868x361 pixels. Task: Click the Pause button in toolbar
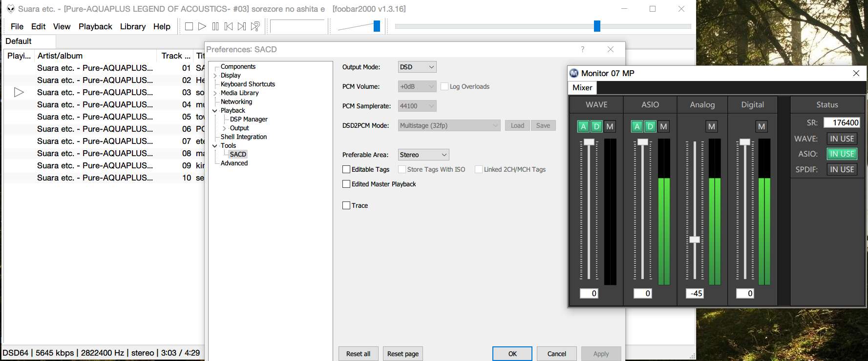pos(215,26)
